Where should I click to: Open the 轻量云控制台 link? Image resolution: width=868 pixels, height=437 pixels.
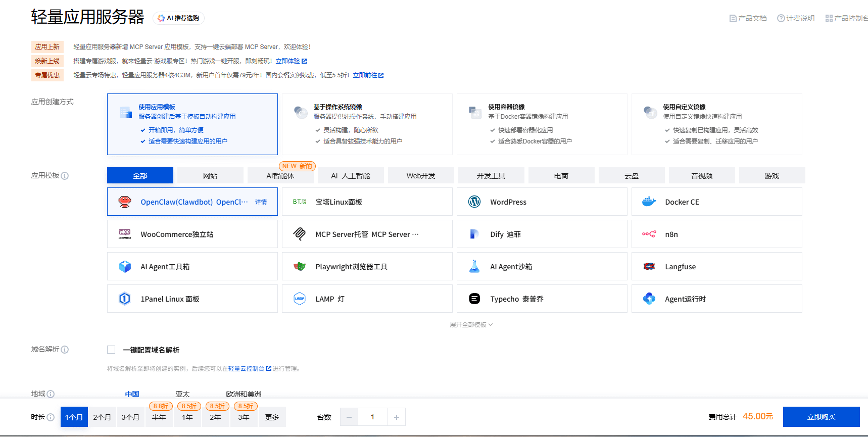tap(246, 369)
